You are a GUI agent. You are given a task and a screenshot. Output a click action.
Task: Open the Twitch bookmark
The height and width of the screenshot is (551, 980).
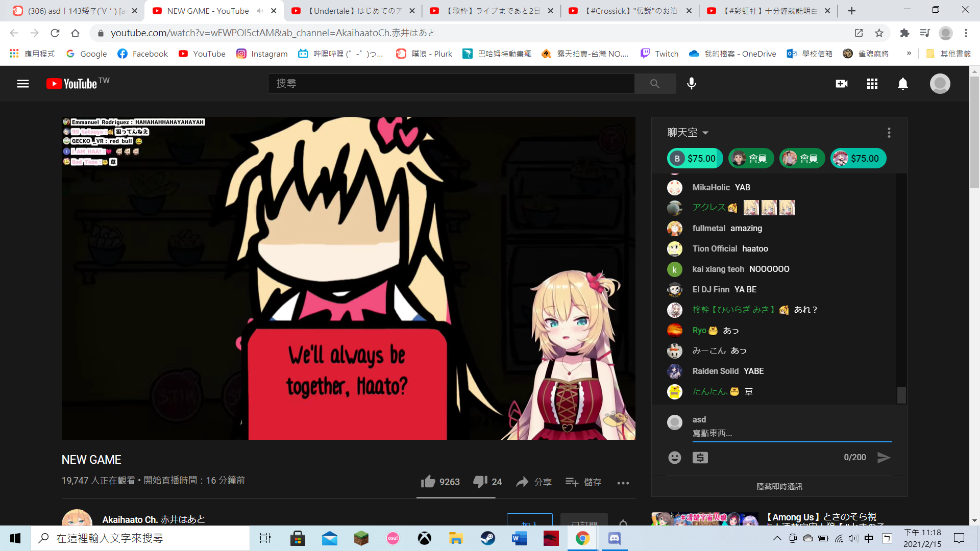659,54
